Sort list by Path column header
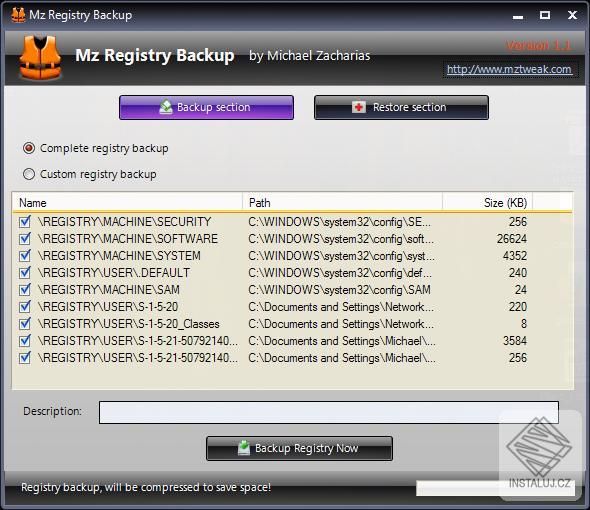The height and width of the screenshot is (510, 590). [342, 202]
